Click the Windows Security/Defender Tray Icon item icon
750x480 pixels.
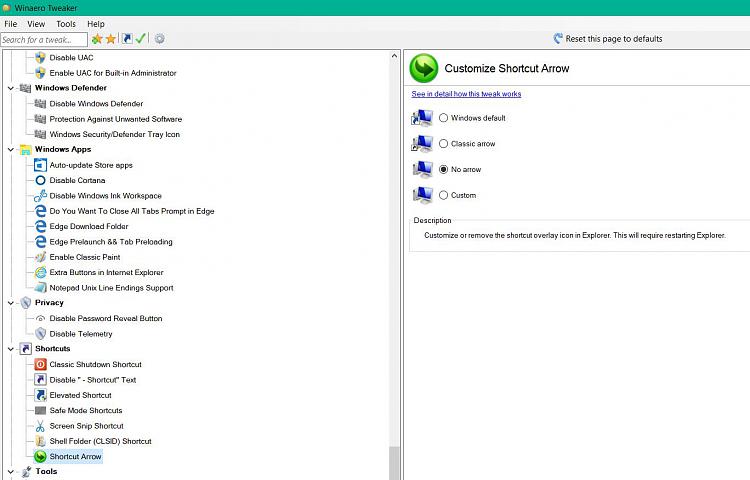[40, 134]
